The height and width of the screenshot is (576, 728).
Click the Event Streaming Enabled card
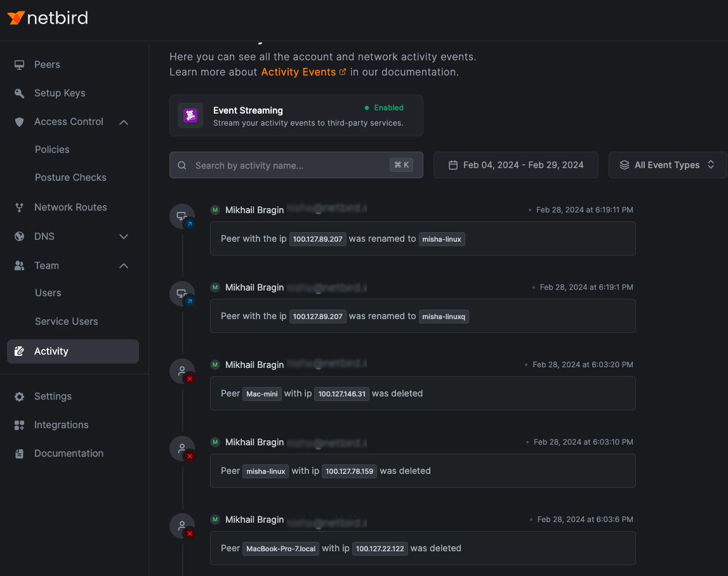(x=296, y=115)
